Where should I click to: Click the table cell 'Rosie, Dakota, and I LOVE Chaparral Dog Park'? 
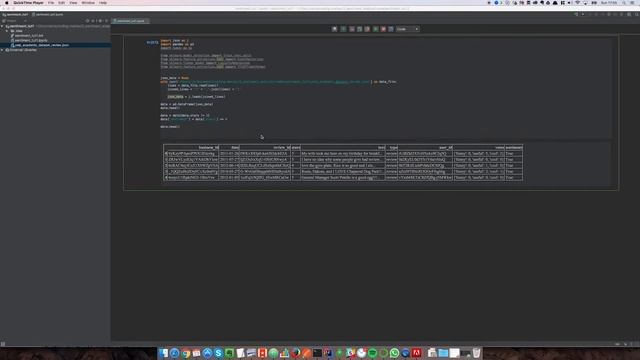(x=343, y=172)
